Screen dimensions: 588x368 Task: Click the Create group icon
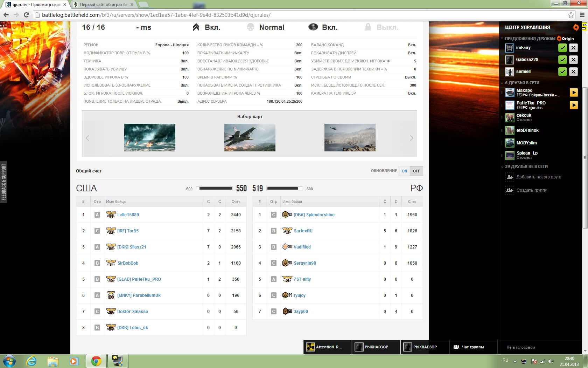(510, 190)
